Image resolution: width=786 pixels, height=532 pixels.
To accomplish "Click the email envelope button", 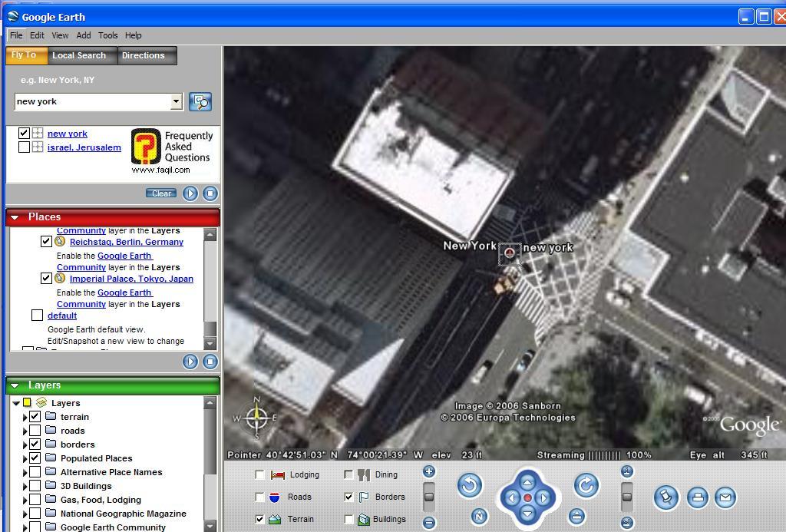I will [x=725, y=497].
